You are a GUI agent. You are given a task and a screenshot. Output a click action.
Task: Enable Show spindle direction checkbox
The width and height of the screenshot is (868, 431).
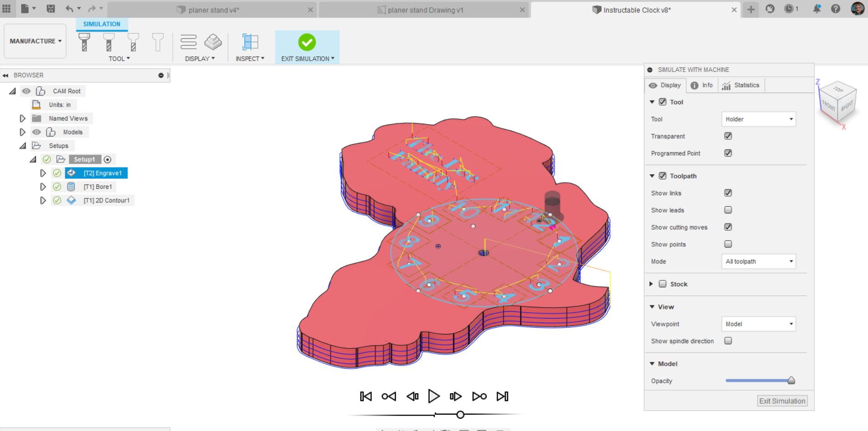pos(728,341)
